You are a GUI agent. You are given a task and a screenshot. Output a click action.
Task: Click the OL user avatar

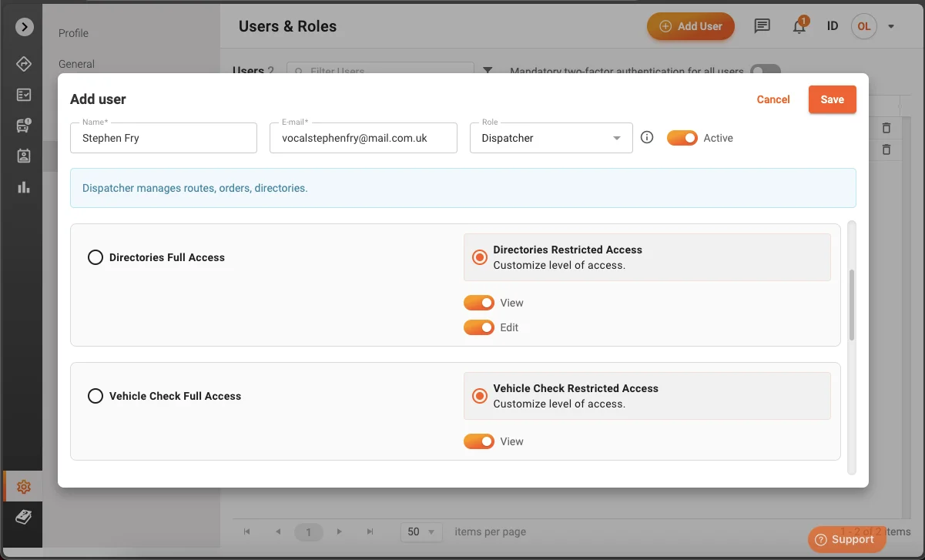(x=864, y=26)
